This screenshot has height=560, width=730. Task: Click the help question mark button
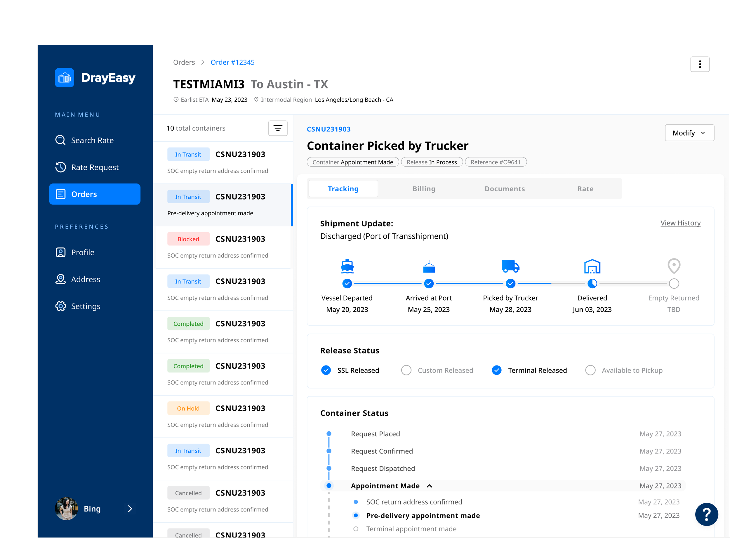click(706, 514)
